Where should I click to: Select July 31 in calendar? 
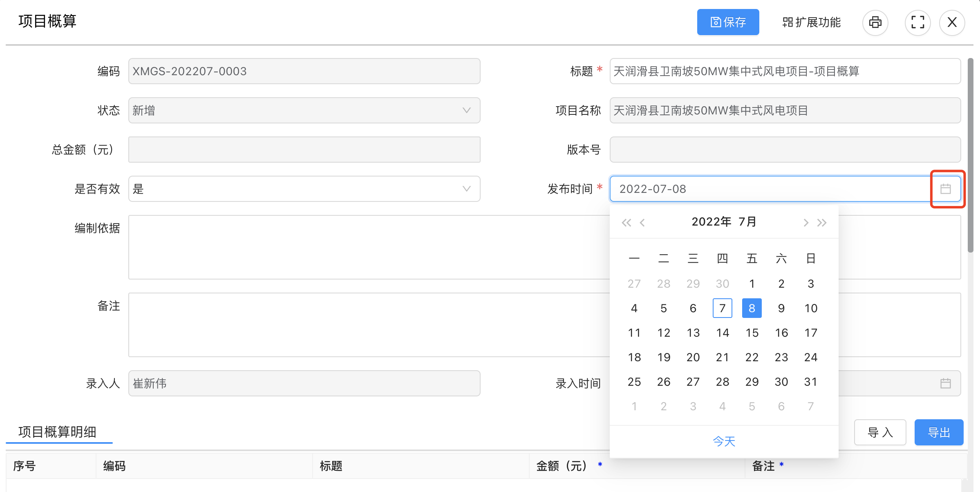click(x=810, y=382)
